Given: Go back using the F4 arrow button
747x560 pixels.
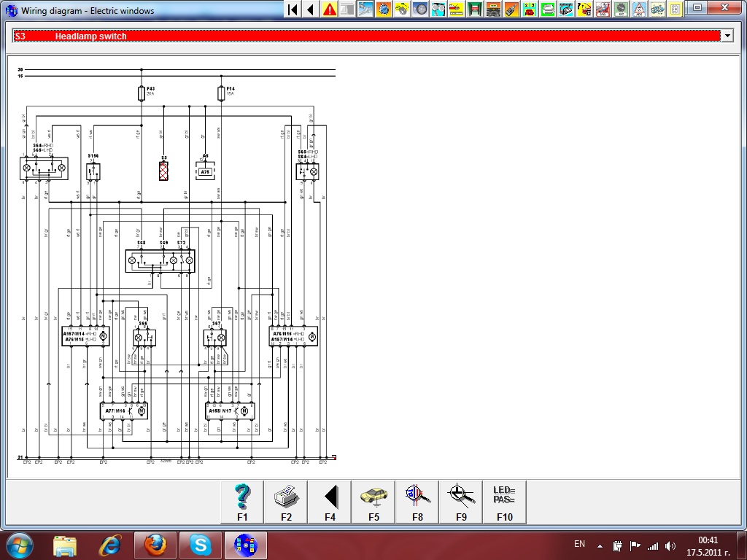Looking at the screenshot, I should (x=330, y=502).
